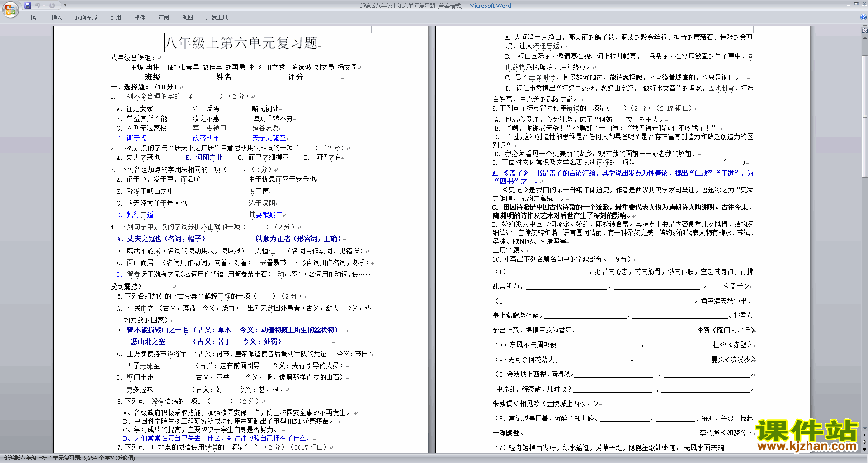This screenshot has width=868, height=463.
Task: Click the text 朱敦儒《相见欢（金陵城上西楼）》
Action: (546, 403)
